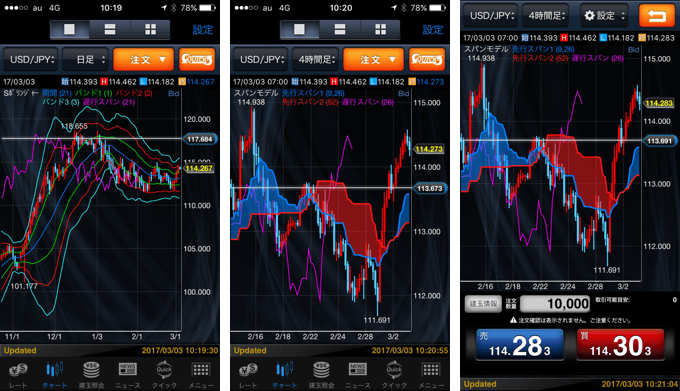Tap the orange Quick button in left screen
The height and width of the screenshot is (391, 680).
tap(196, 59)
